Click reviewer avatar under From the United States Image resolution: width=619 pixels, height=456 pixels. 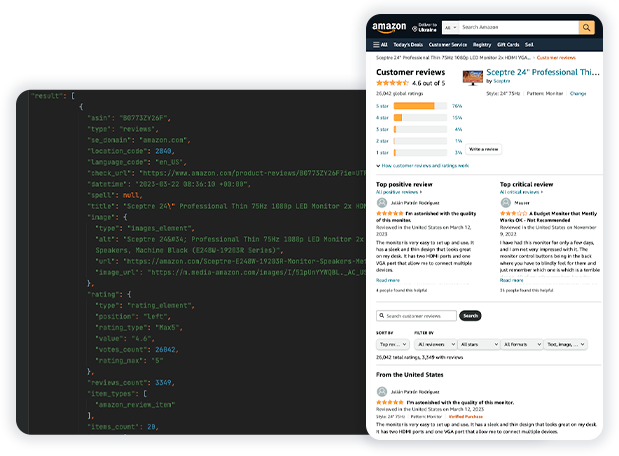[382, 392]
